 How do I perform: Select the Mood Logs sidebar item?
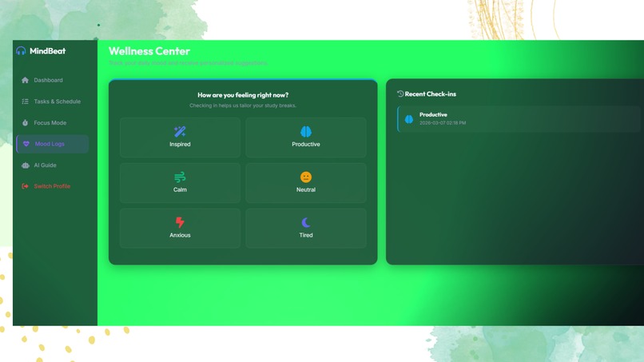click(52, 144)
